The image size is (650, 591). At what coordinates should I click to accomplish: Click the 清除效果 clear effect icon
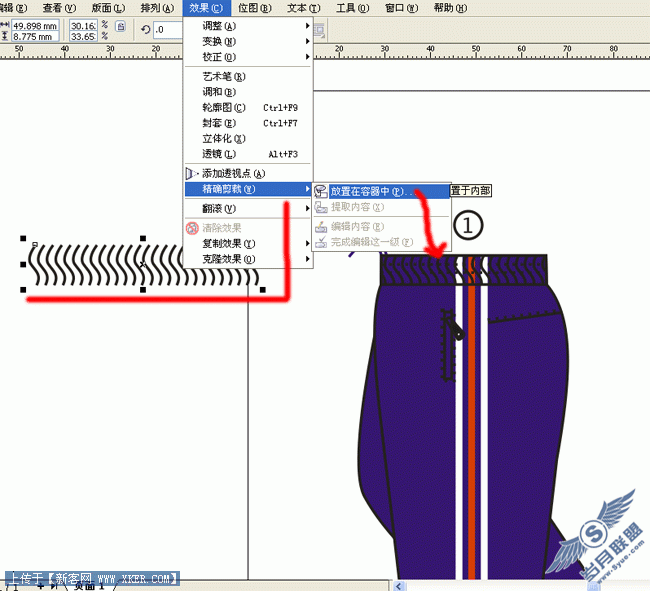click(192, 228)
